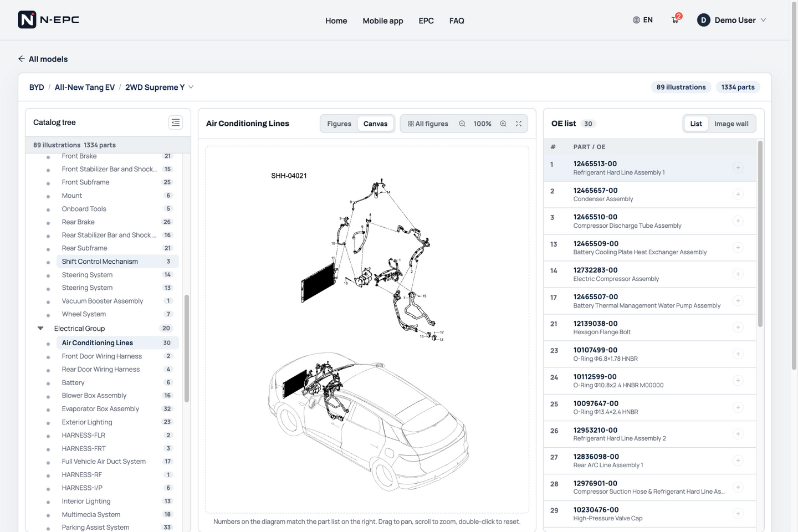Image resolution: width=798 pixels, height=532 pixels.
Task: Switch diagram view to Figures
Action: pyautogui.click(x=339, y=124)
